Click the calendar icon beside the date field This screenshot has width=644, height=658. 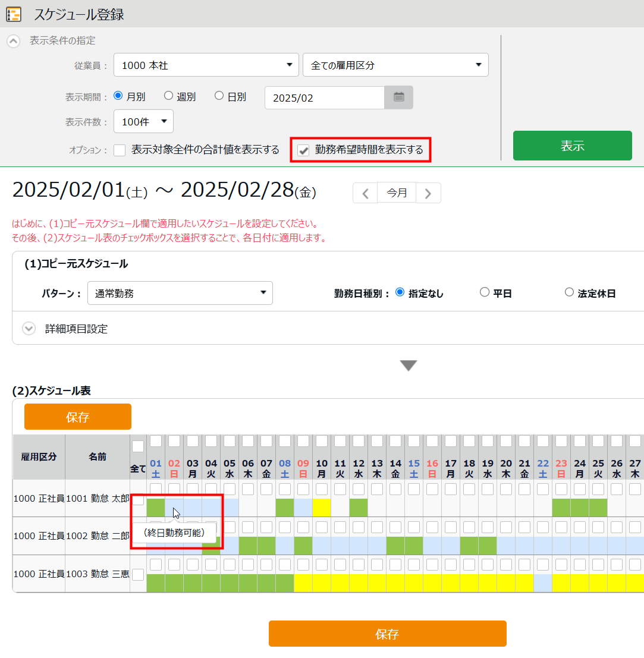(x=398, y=97)
